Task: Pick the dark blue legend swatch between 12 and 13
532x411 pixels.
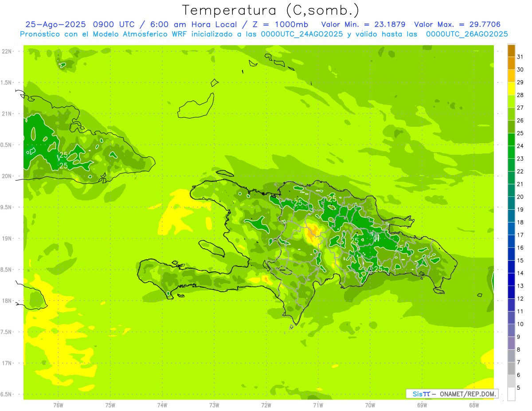Action: (x=511, y=292)
